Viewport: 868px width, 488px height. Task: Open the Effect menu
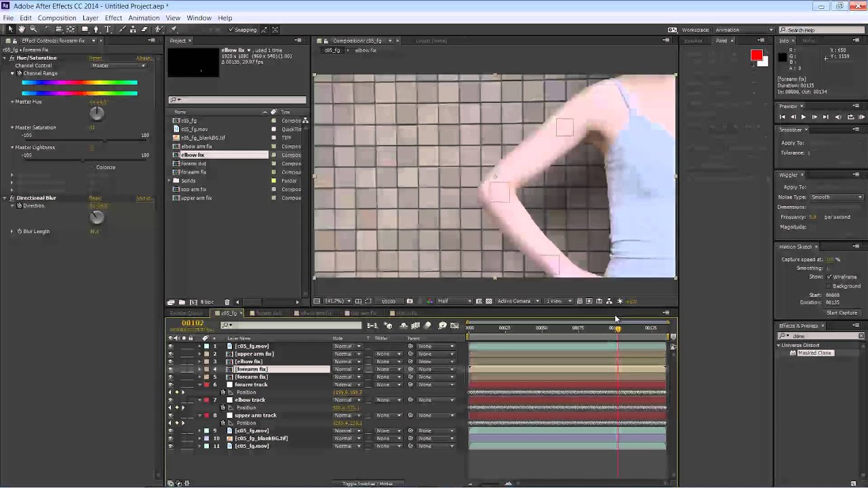click(113, 18)
